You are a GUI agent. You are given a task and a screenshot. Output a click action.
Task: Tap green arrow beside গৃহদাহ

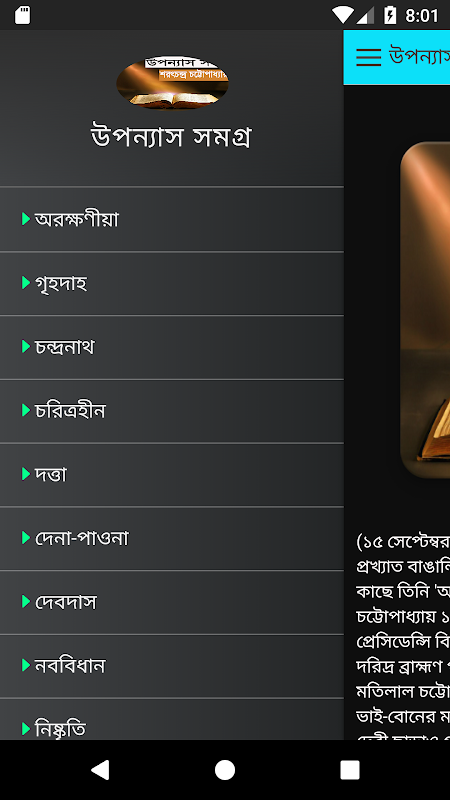(26, 283)
